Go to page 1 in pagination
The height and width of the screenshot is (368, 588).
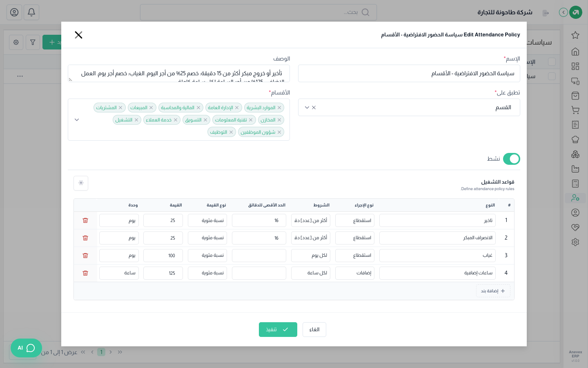point(101,352)
